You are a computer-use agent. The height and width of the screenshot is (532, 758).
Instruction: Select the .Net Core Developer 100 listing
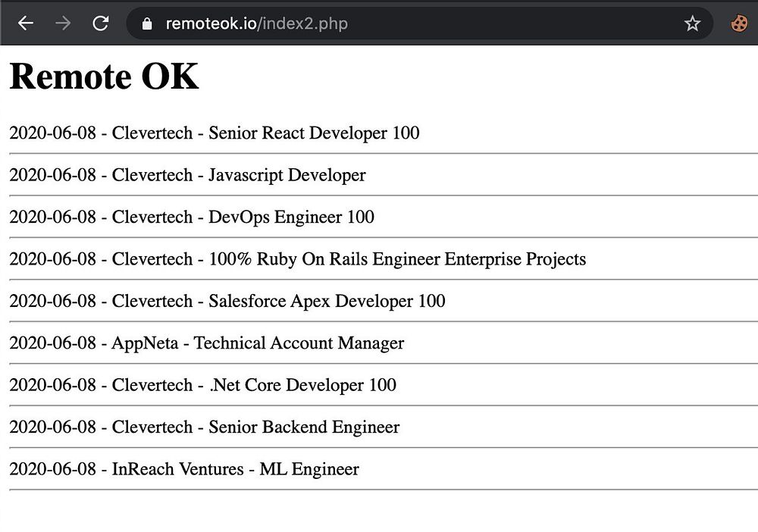point(202,385)
